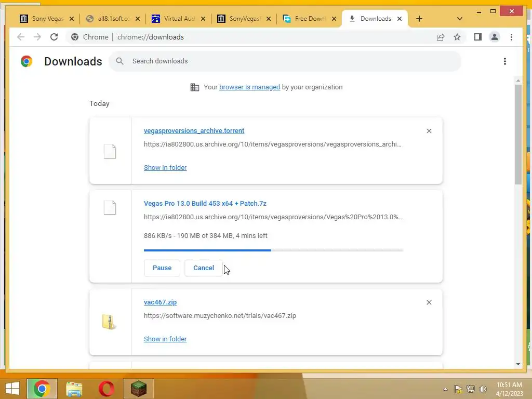Screen dimensions: 532x399
Task: Click the Vegas%20Pro archive.org URL text
Action: click(273, 217)
